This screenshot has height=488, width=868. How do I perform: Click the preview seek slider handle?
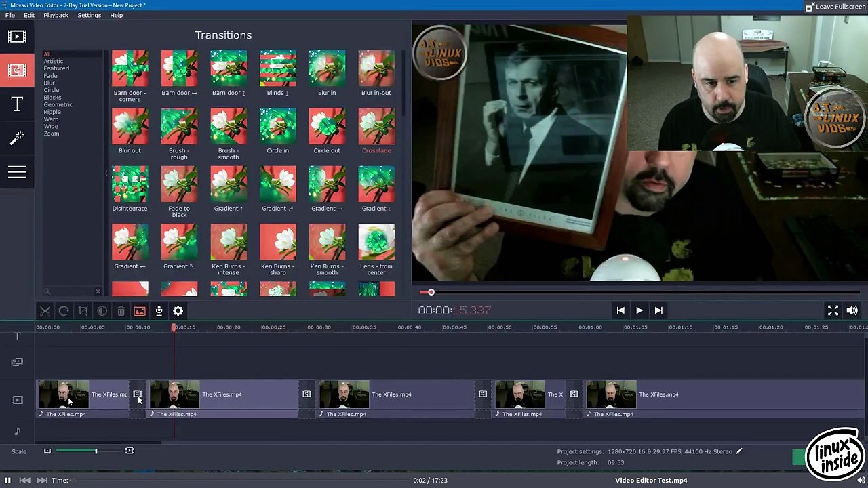point(431,292)
